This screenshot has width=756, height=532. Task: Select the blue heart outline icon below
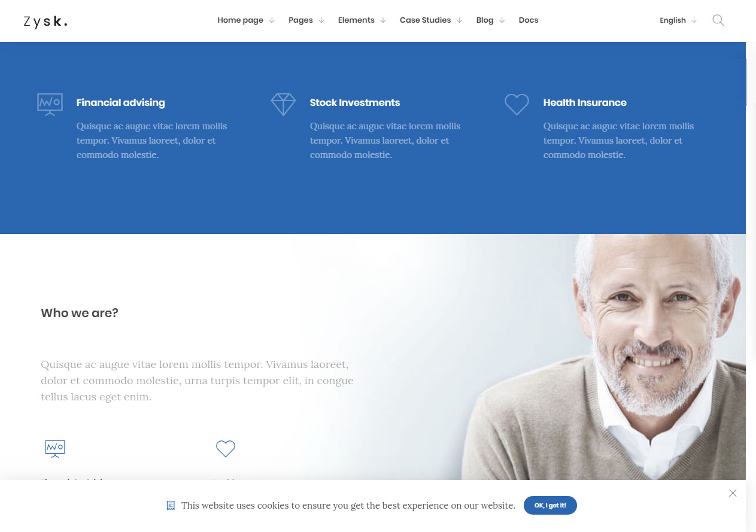click(226, 449)
